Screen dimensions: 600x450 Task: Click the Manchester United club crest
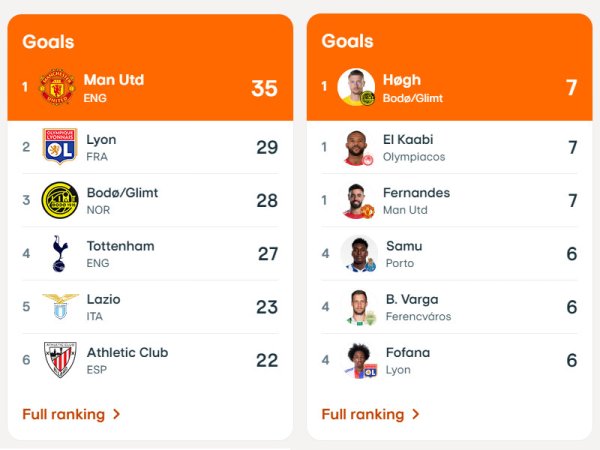57,87
